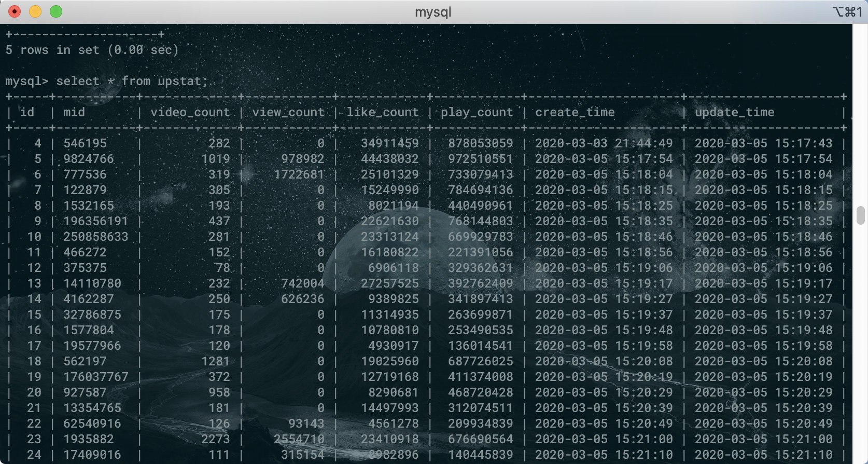Screen dimensions: 868x464
Task: Click create_time '2020-03-03 21:44:49'
Action: (604, 144)
